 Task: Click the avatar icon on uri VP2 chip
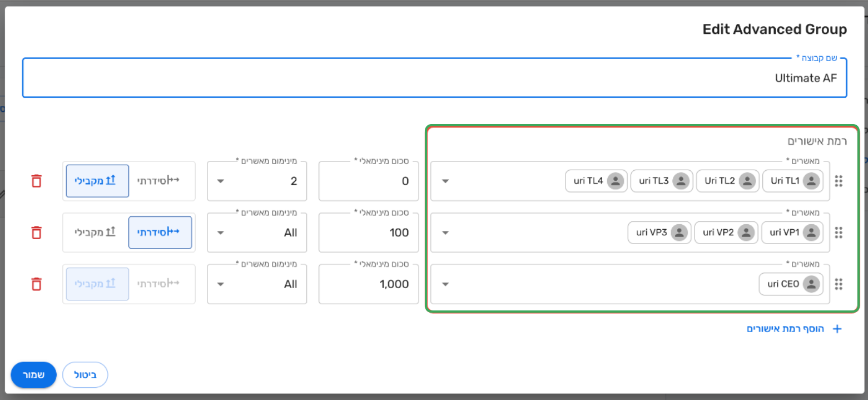[x=746, y=233]
